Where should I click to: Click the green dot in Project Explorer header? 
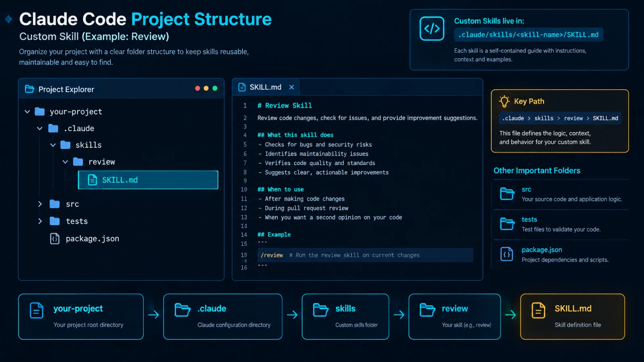215,88
